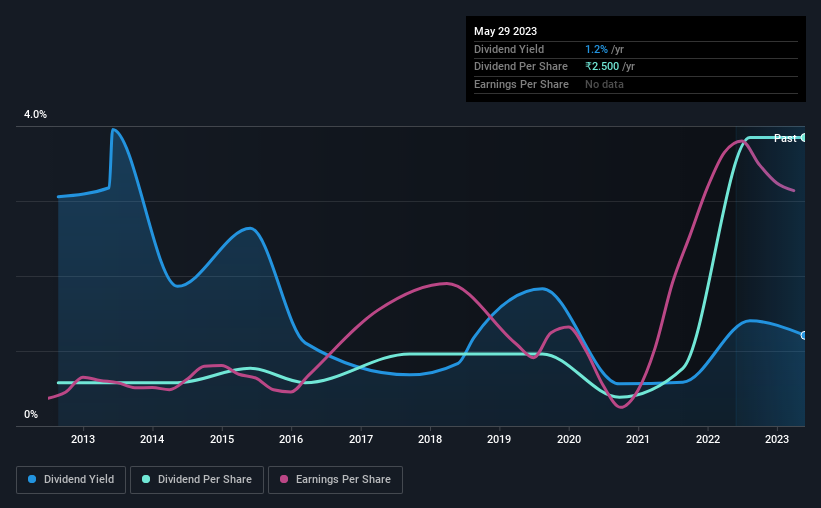Select the 2023 label on the x-axis

point(777,439)
